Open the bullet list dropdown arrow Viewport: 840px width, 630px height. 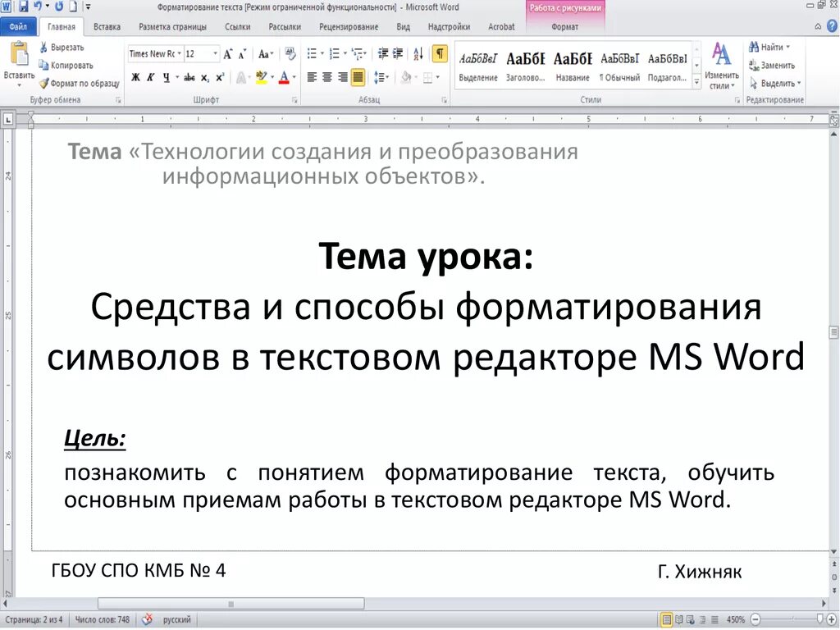point(322,53)
